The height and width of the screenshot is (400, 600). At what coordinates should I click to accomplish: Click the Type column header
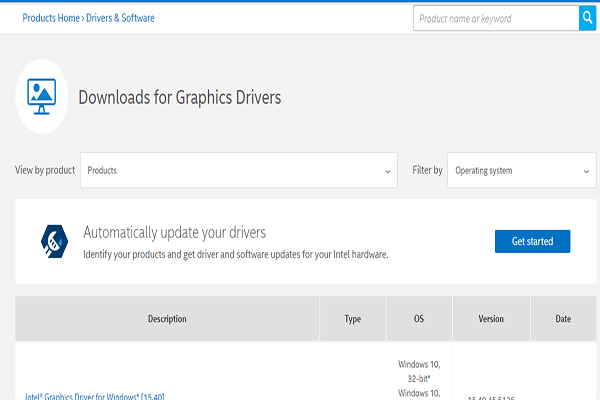point(352,318)
